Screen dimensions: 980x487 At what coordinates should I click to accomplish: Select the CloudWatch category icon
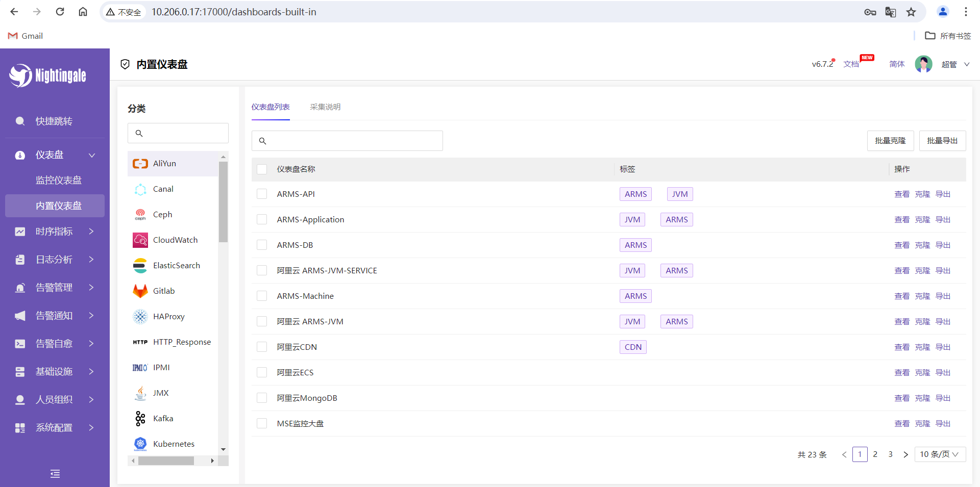[x=140, y=240]
